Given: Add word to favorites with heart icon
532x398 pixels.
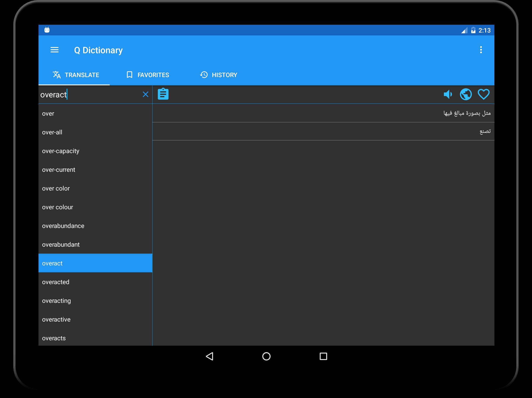Looking at the screenshot, I should (483, 94).
